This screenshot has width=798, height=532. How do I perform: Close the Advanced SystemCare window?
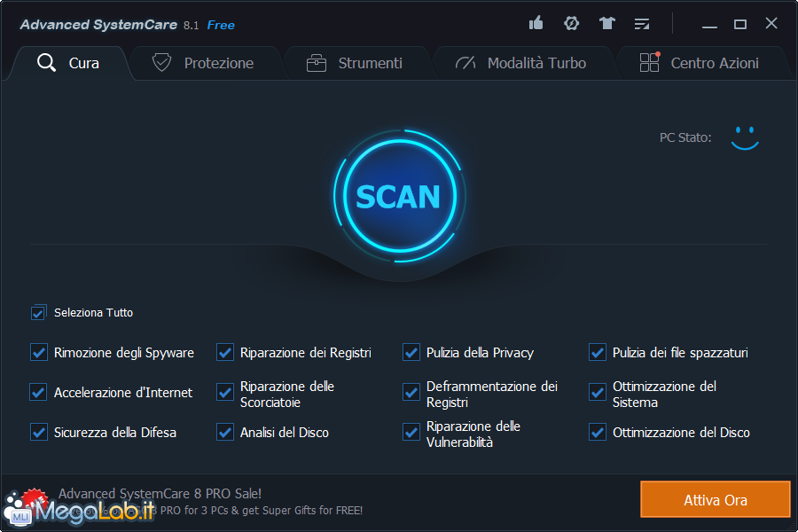[771, 23]
